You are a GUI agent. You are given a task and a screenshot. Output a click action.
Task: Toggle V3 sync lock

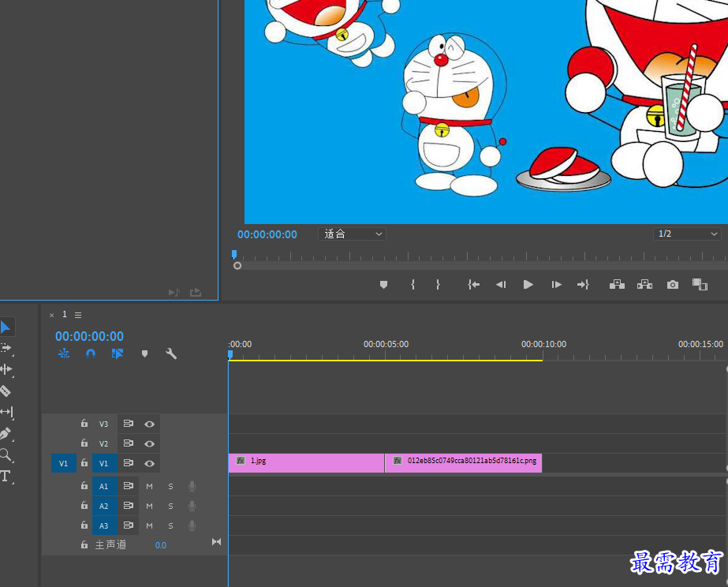[x=128, y=424]
